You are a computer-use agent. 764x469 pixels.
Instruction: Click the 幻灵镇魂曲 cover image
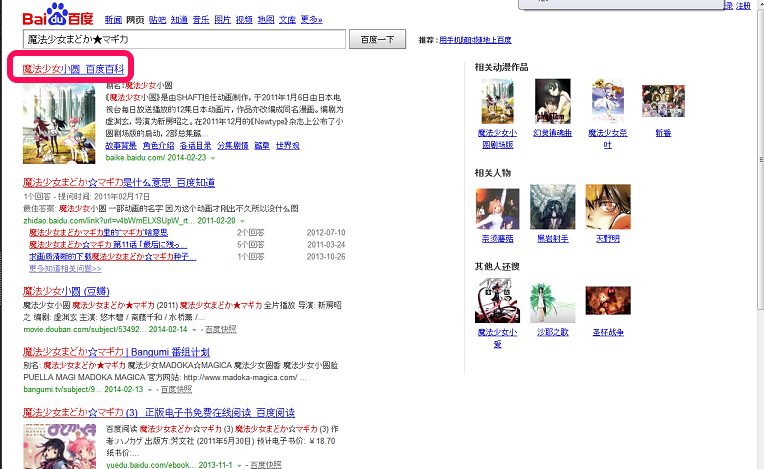coord(553,101)
